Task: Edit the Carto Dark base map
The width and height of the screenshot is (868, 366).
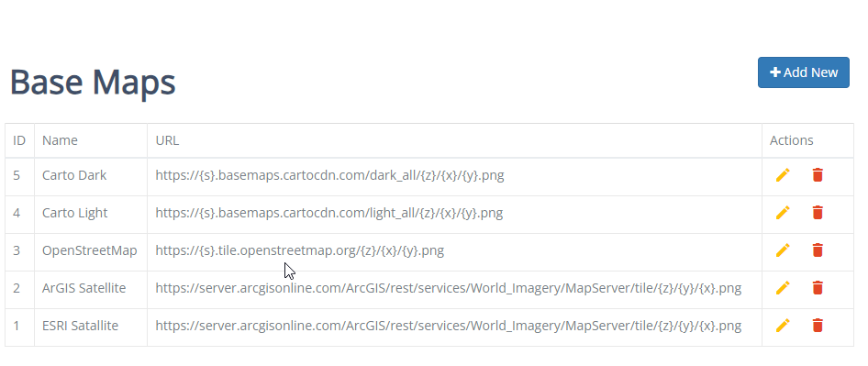Action: (782, 175)
